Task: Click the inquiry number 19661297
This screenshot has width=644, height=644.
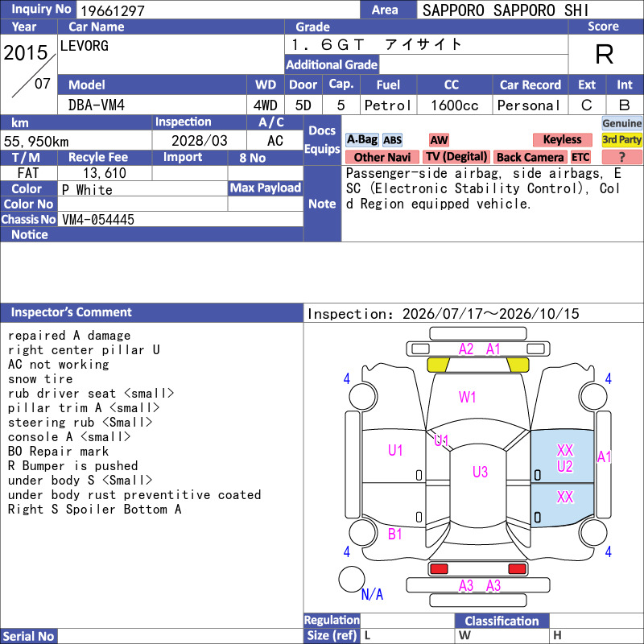Action: [113, 11]
